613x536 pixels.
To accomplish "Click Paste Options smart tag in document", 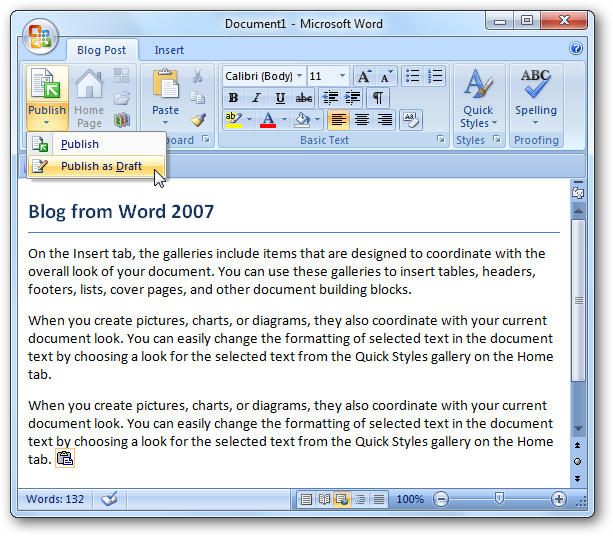I will click(x=65, y=458).
